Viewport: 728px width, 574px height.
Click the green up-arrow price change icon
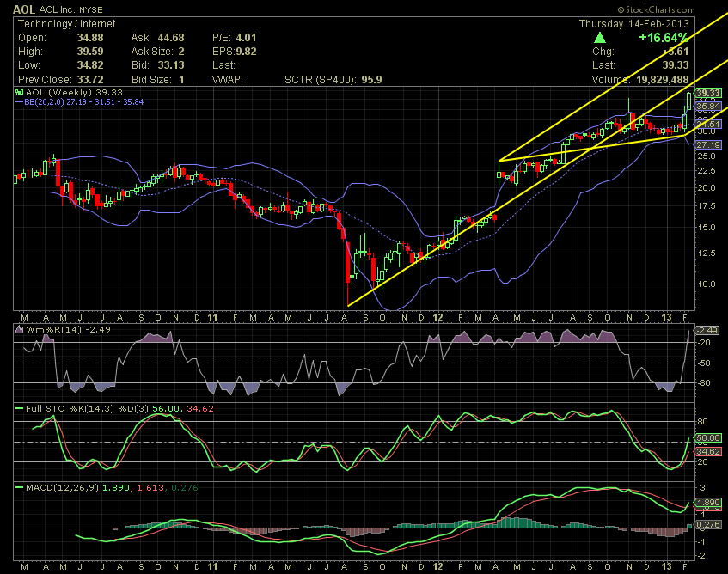click(x=599, y=38)
